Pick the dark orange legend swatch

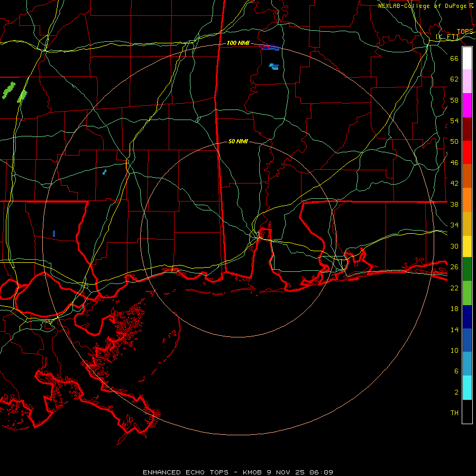point(467,176)
